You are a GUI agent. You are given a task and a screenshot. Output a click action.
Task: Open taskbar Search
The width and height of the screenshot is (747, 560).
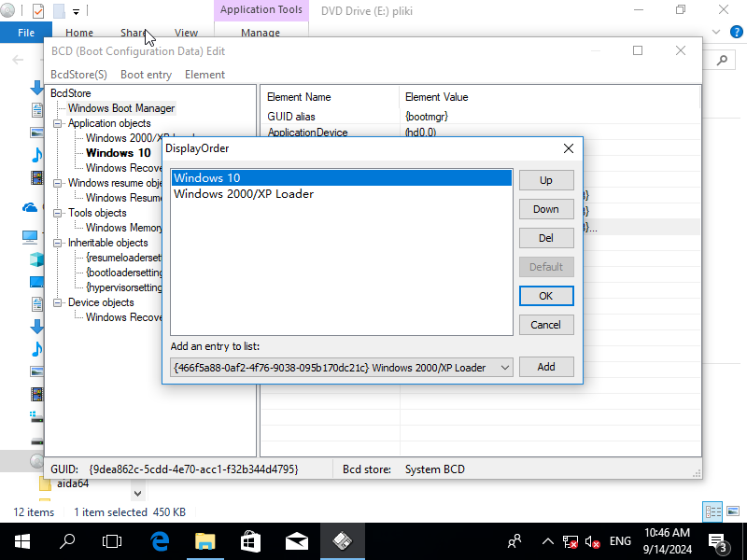pos(67,541)
